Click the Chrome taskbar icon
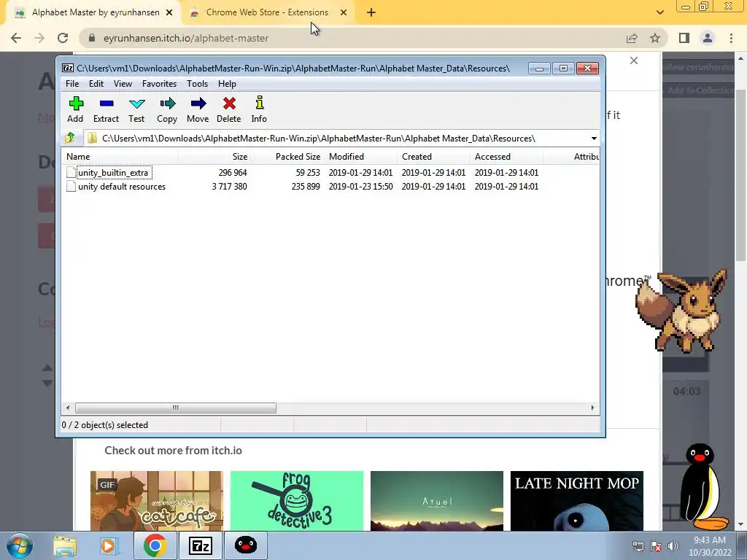Screen dimensions: 747x560 click(x=155, y=545)
